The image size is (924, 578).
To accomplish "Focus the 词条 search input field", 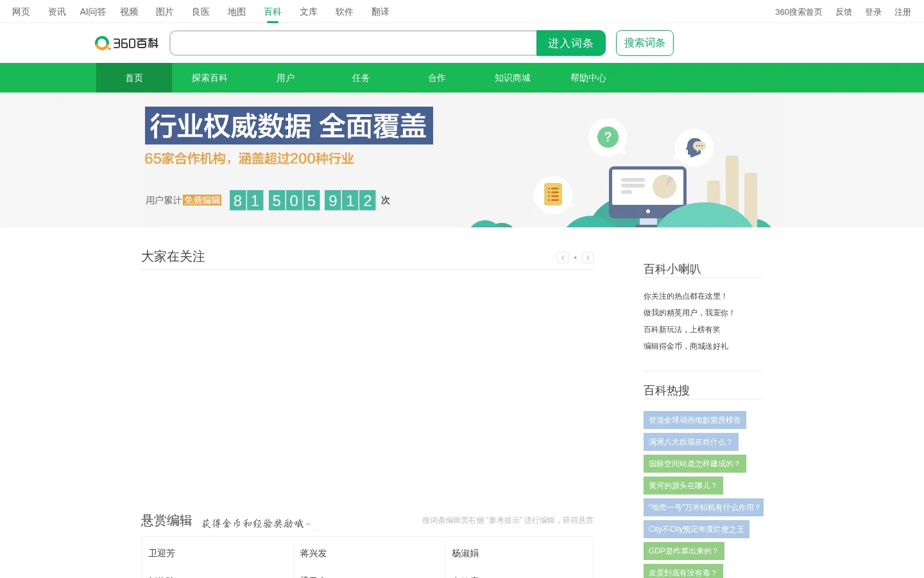I will point(353,43).
